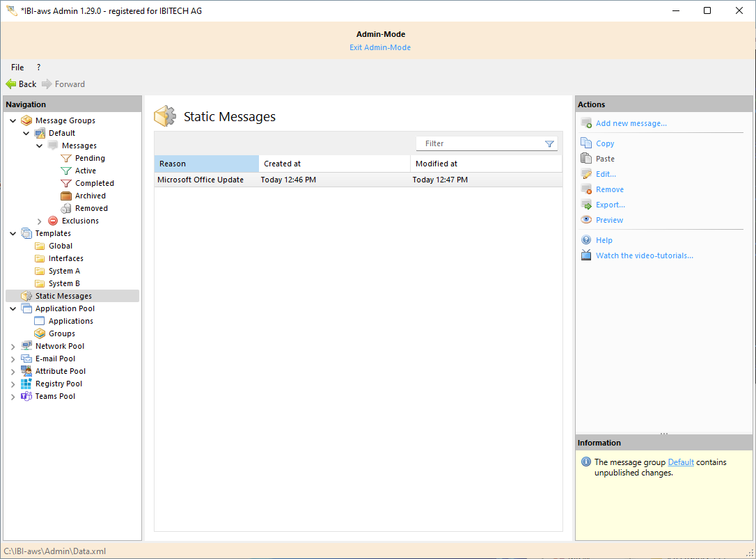Click the Preview eye icon

tap(586, 220)
